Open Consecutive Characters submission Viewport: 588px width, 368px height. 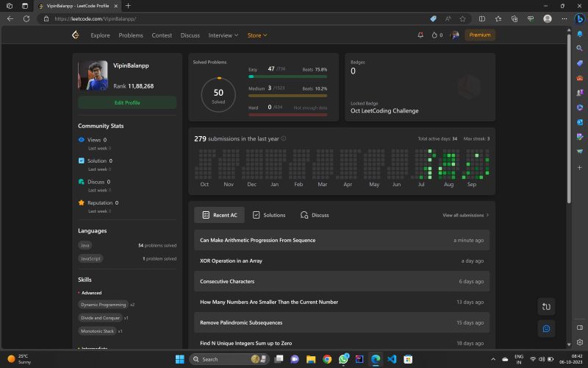click(342, 281)
